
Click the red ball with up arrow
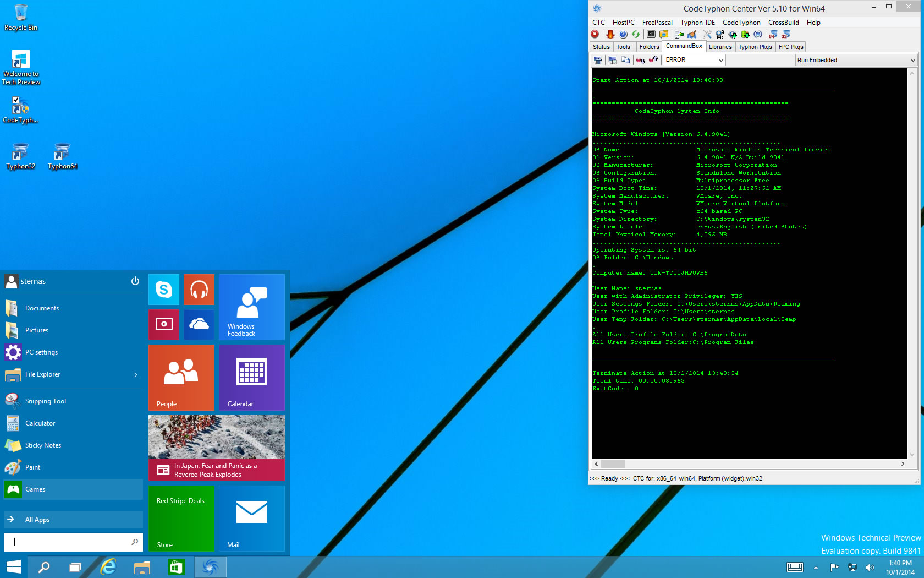[653, 60]
